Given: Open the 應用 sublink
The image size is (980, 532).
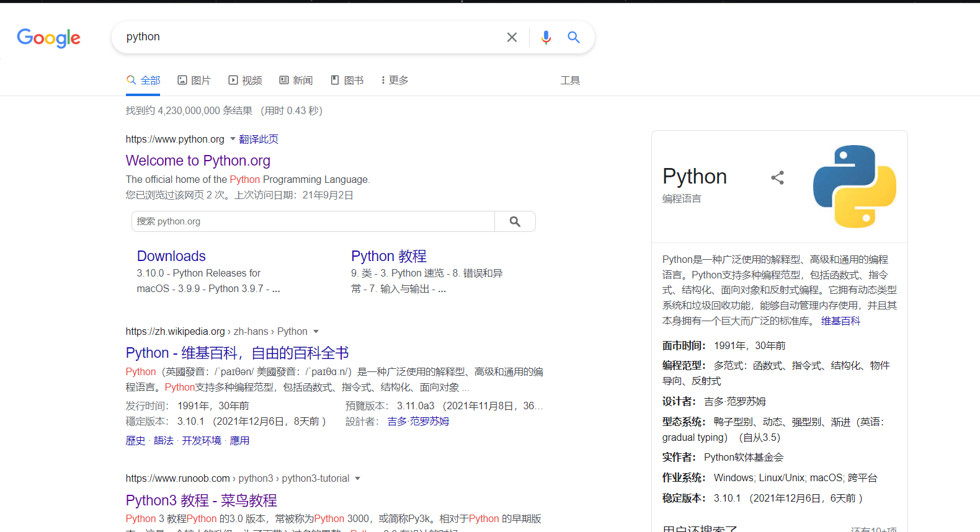Looking at the screenshot, I should coord(239,440).
